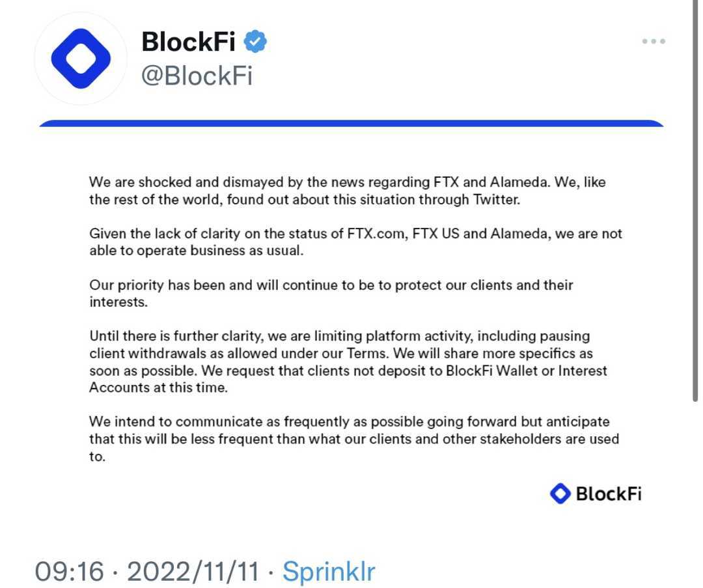This screenshot has width=703, height=588.
Task: Click the BlockFi display name
Action: click(x=189, y=42)
